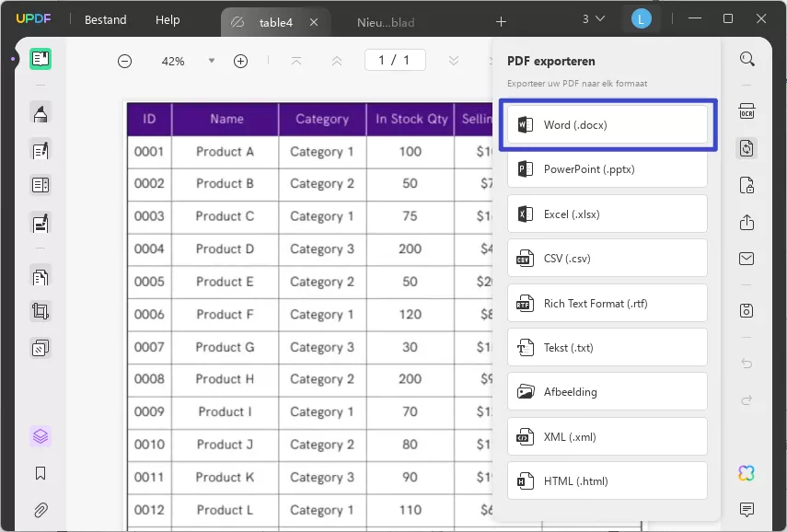
Task: Open the UPDF AI assistant icon
Action: coord(746,473)
